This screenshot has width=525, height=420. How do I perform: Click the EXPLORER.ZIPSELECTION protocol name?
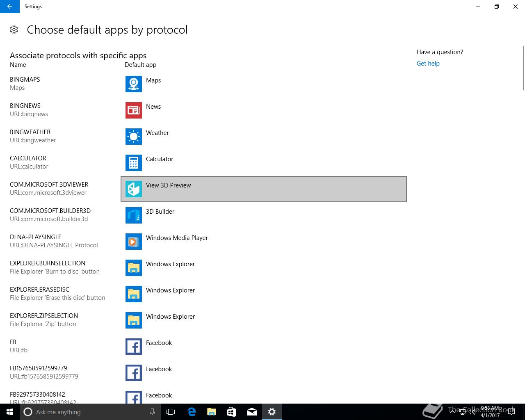pyautogui.click(x=44, y=316)
